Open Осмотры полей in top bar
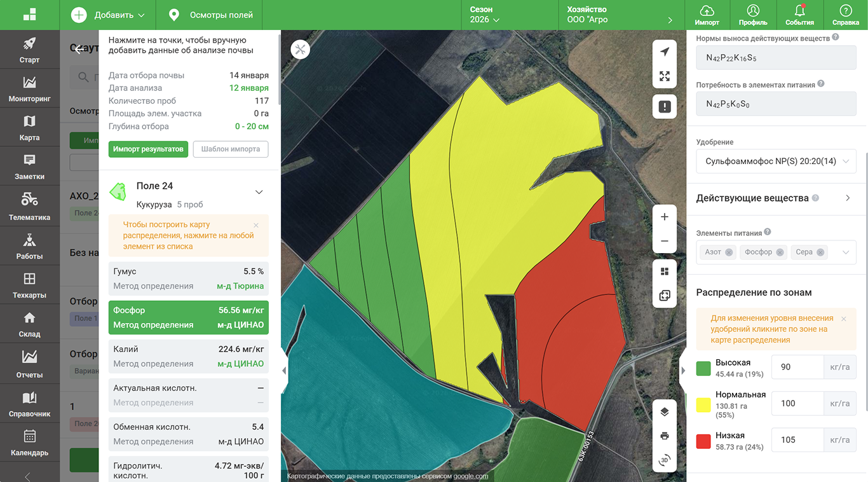The image size is (868, 482). tap(211, 15)
